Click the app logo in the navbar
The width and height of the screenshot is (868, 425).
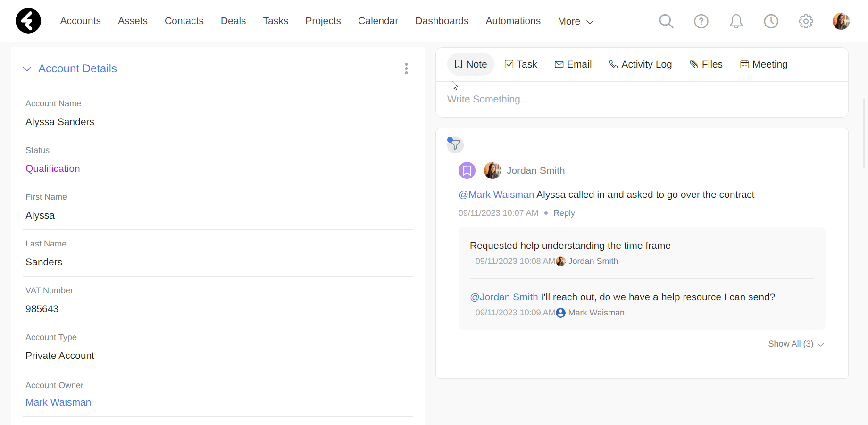[28, 21]
